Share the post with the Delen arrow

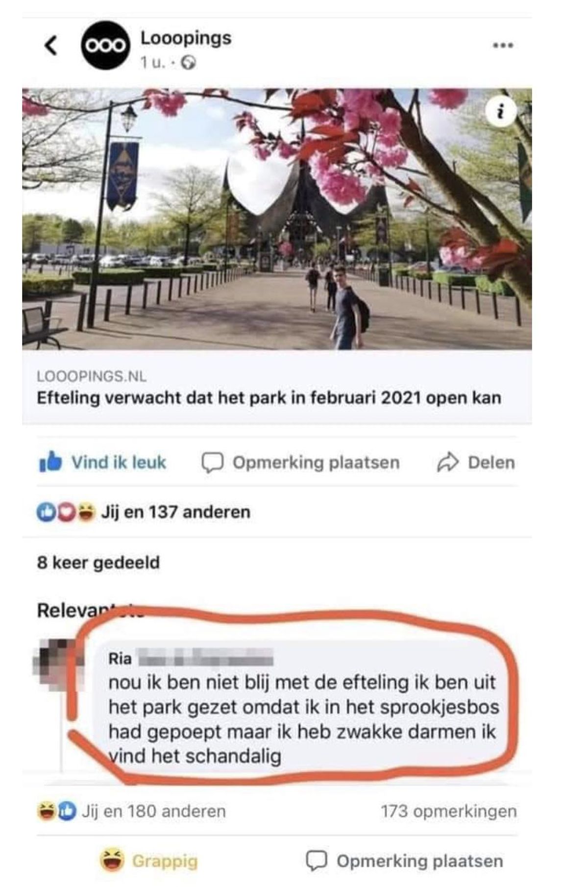(x=476, y=462)
